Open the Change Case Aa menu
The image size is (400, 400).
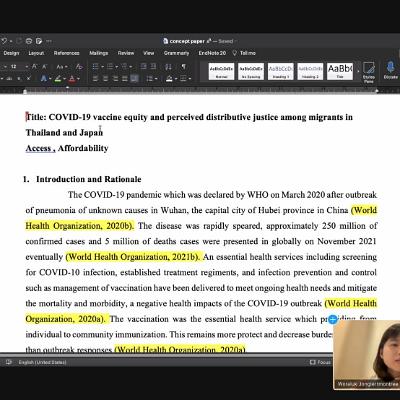[x=62, y=67]
